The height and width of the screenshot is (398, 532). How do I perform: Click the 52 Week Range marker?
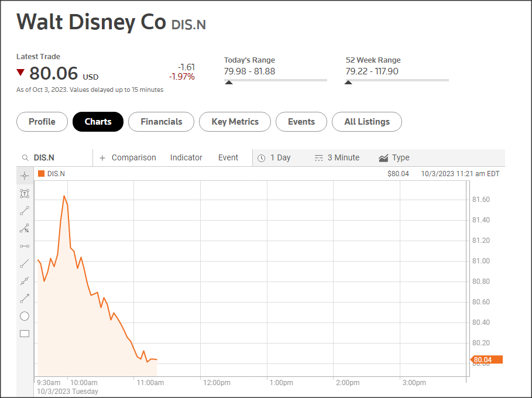(x=348, y=82)
